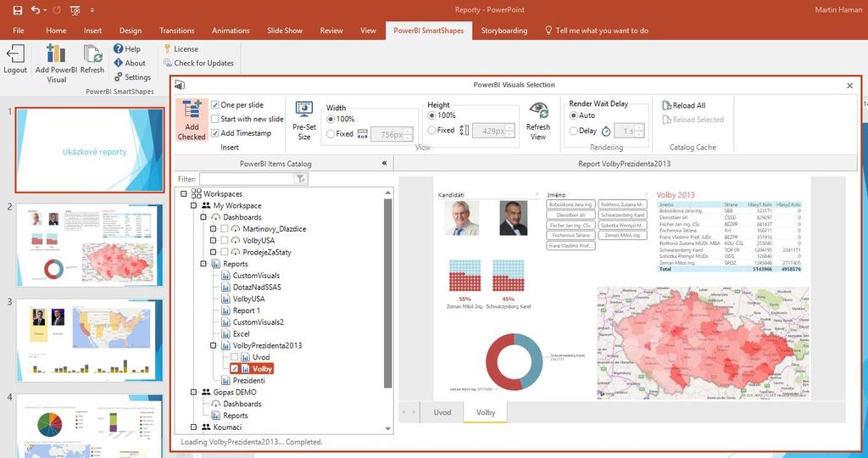Click Refresh View eye icon
Screen dimensions: 868x458
coord(538,110)
